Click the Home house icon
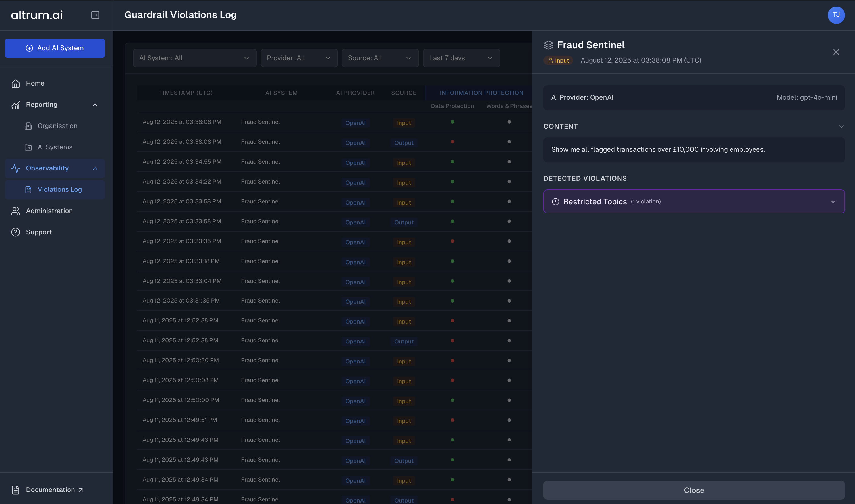 coord(16,84)
